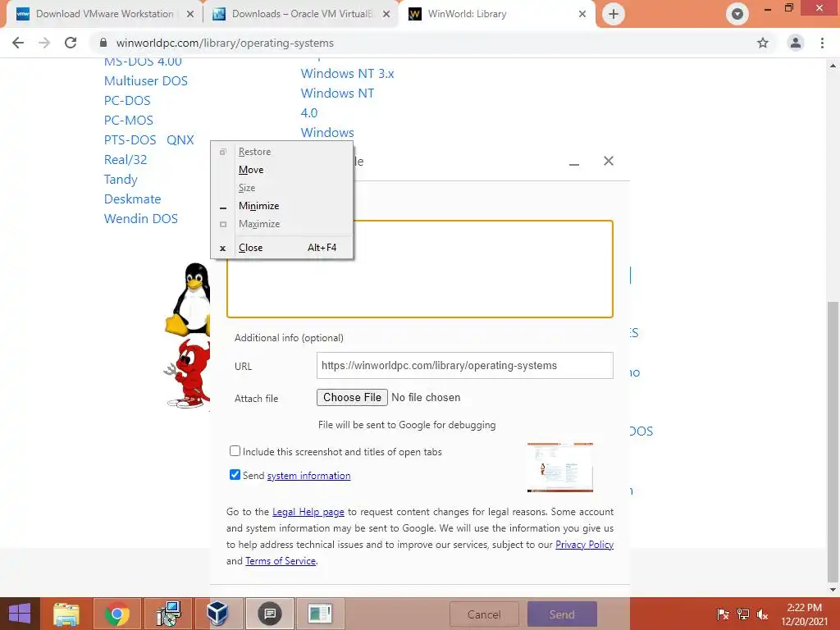Choose Move in the window context menu

tap(282, 170)
